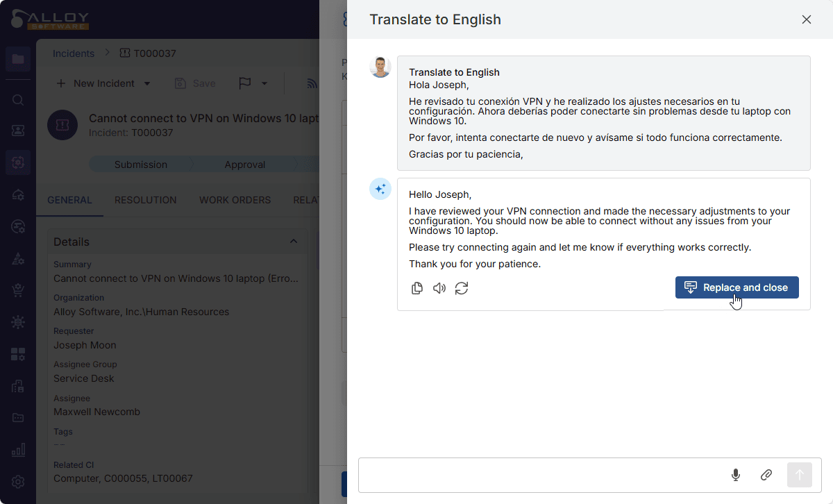
Task: Play the translation with read-aloud speaker icon
Action: point(439,288)
